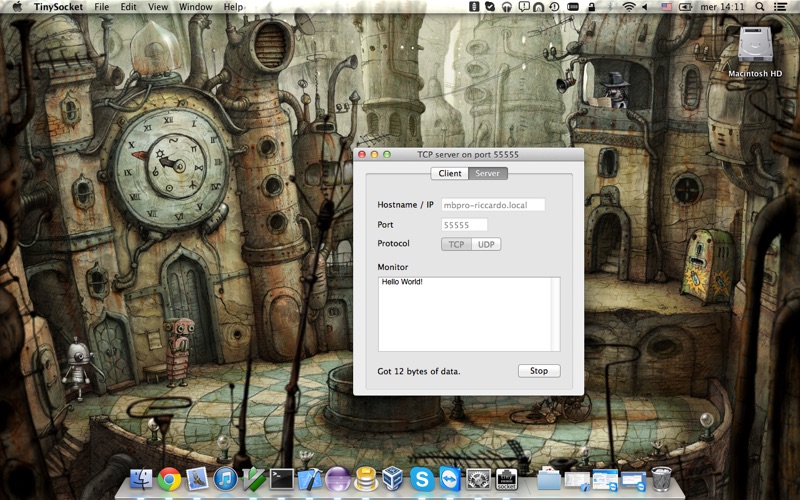Open VirtualBox from the dock

point(393,480)
